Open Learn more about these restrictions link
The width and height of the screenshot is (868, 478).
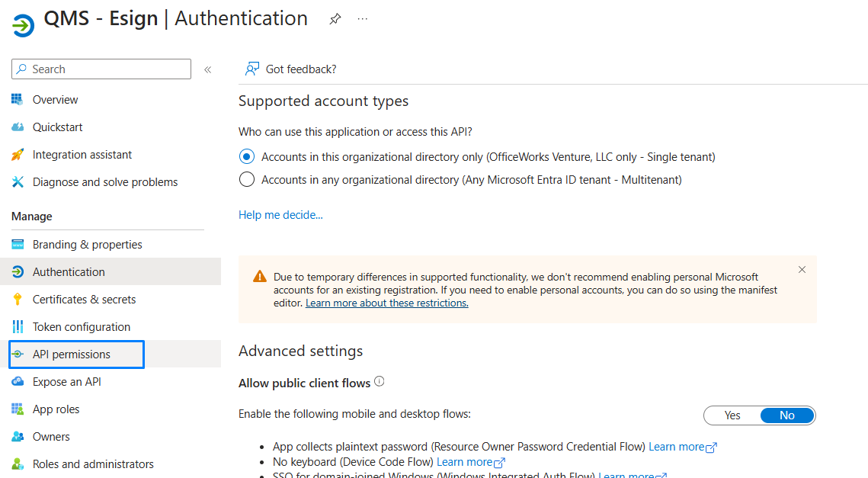point(387,303)
